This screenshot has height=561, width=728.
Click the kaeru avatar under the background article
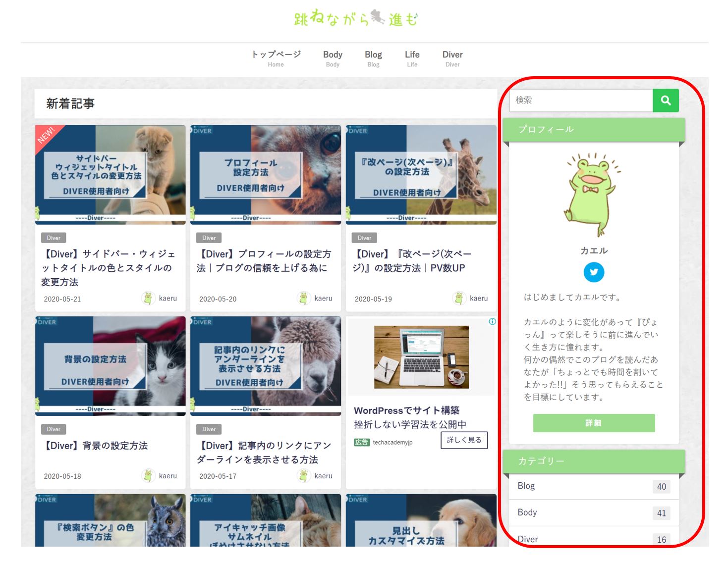tap(150, 475)
